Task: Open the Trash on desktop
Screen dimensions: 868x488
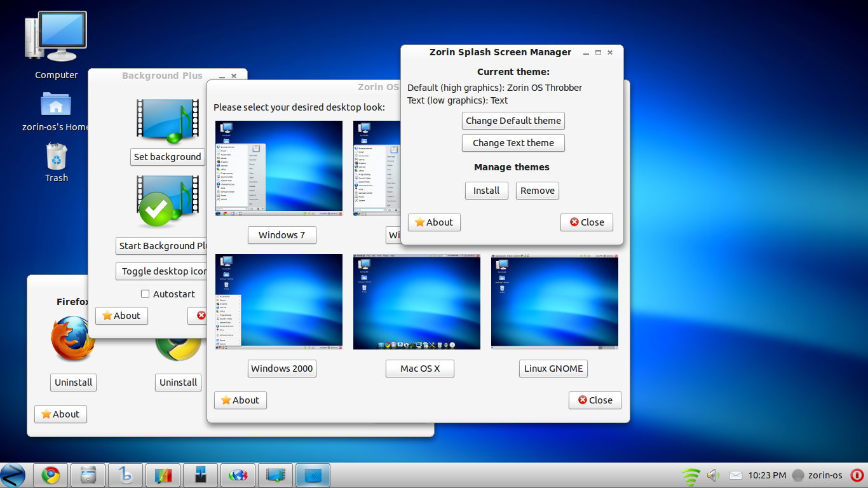Action: [x=56, y=156]
